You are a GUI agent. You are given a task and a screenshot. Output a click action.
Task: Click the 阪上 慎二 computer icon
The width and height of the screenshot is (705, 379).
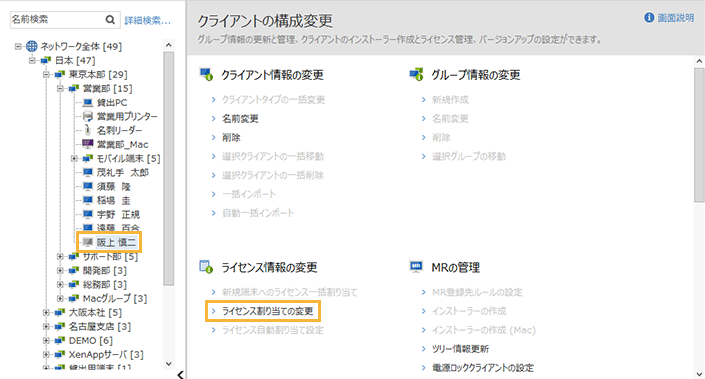pyautogui.click(x=88, y=242)
